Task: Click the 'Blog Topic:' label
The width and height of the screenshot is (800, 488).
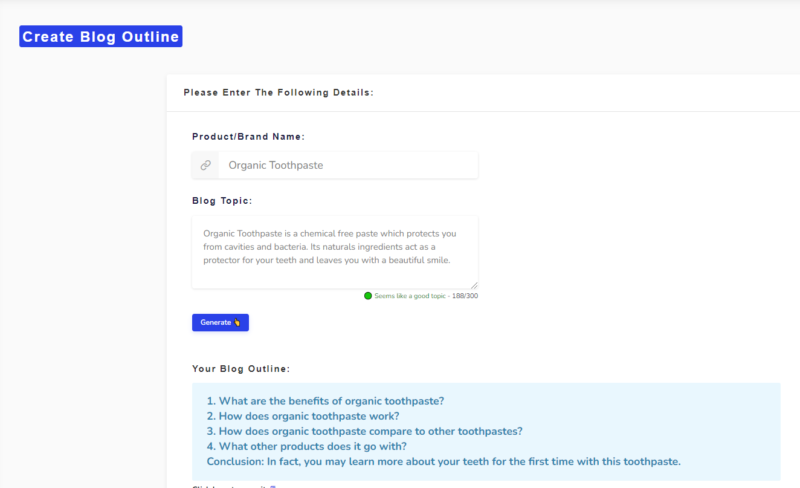Action: [x=222, y=200]
